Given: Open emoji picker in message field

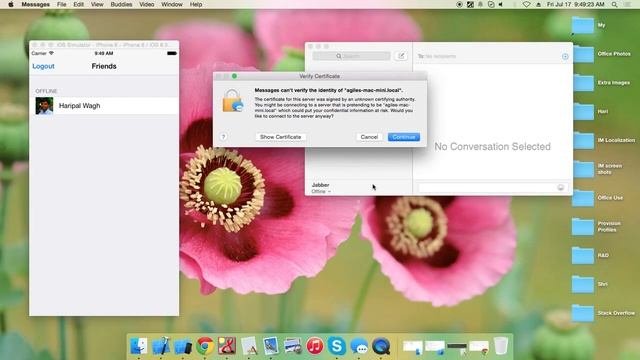Looking at the screenshot, I should pyautogui.click(x=560, y=187).
